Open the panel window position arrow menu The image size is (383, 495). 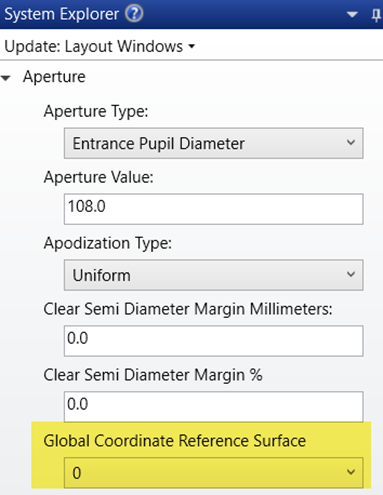352,14
